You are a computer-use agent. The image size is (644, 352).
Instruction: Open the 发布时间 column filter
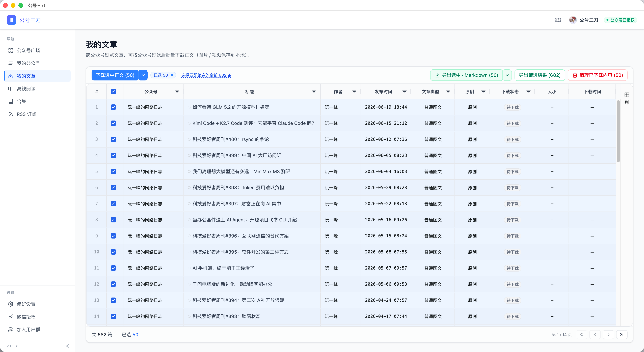[404, 92]
